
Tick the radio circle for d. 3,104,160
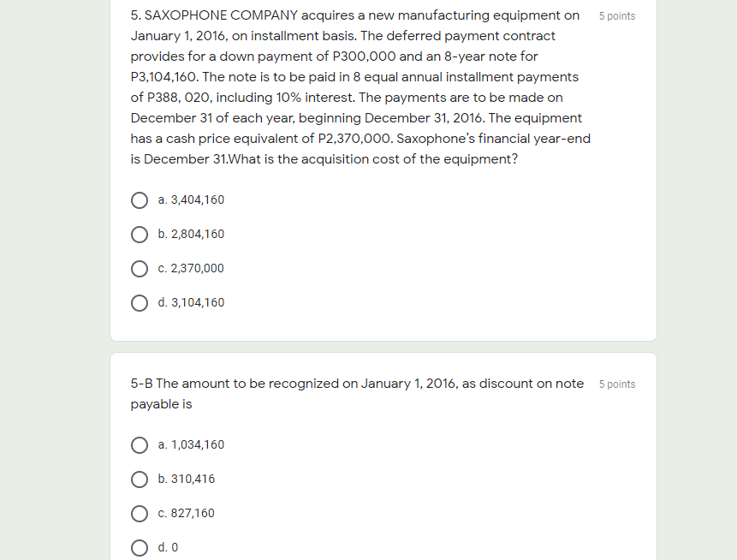tap(140, 303)
